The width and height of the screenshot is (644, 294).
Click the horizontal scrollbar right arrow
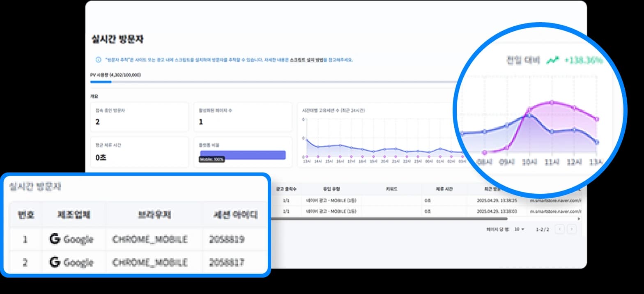(579, 219)
